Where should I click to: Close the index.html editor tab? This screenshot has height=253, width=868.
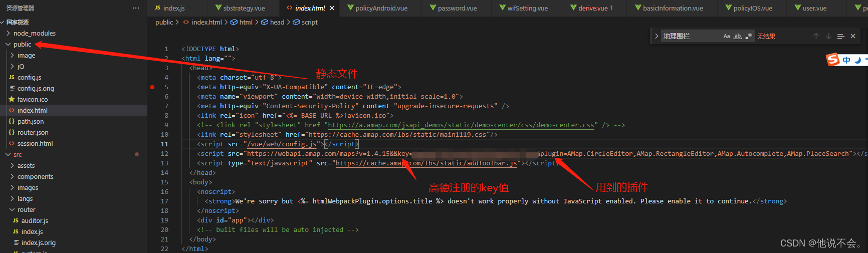(332, 8)
